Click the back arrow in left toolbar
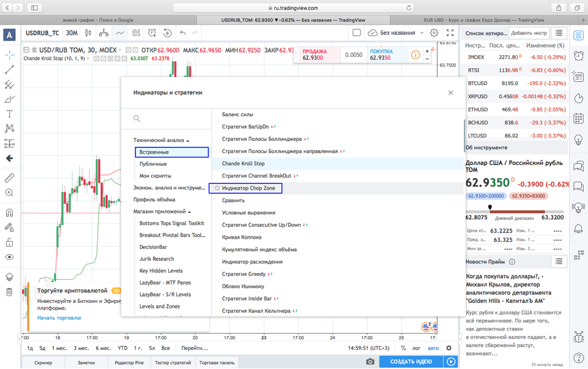The height and width of the screenshot is (369, 588). point(9,158)
